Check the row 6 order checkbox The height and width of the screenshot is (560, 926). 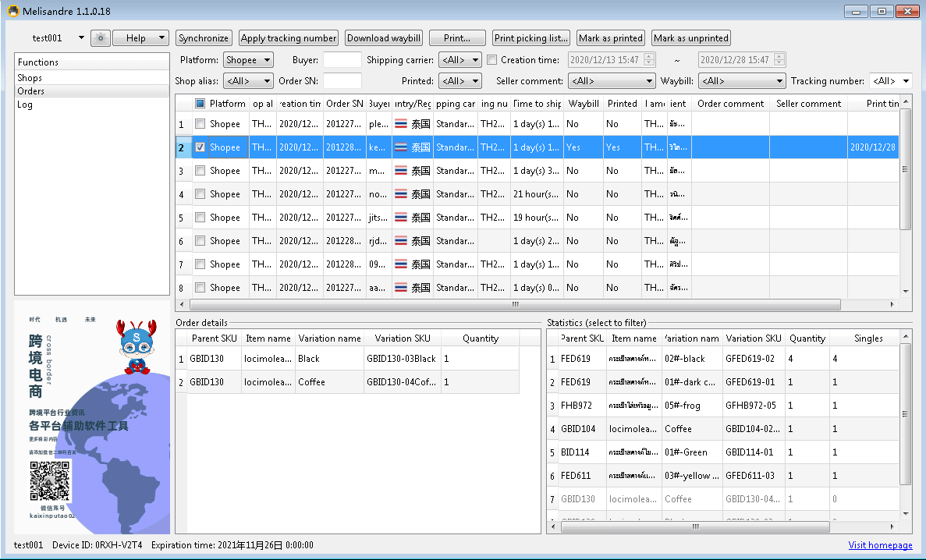click(x=200, y=241)
